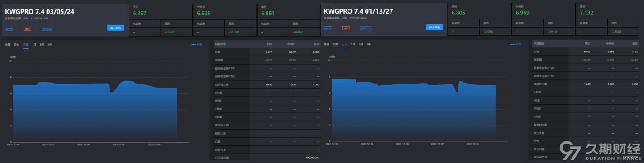Screen dimensions: 644x163
Task: Click top ask price 6.861
Action: click(x=268, y=14)
